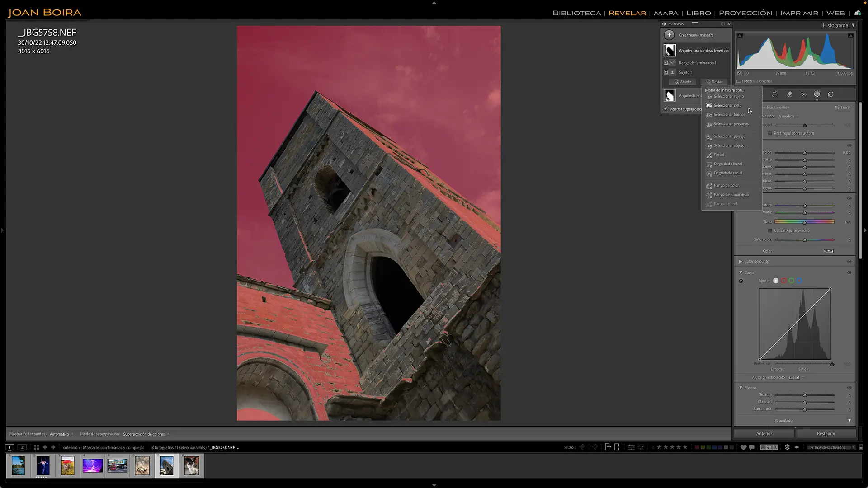The image size is (868, 488).
Task: Collapse Masks panel with double-chevron icon
Action: point(729,24)
